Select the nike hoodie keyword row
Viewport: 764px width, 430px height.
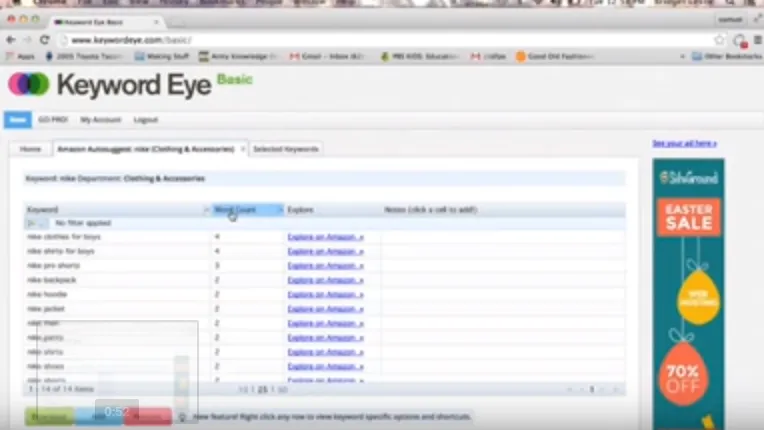click(x=47, y=295)
